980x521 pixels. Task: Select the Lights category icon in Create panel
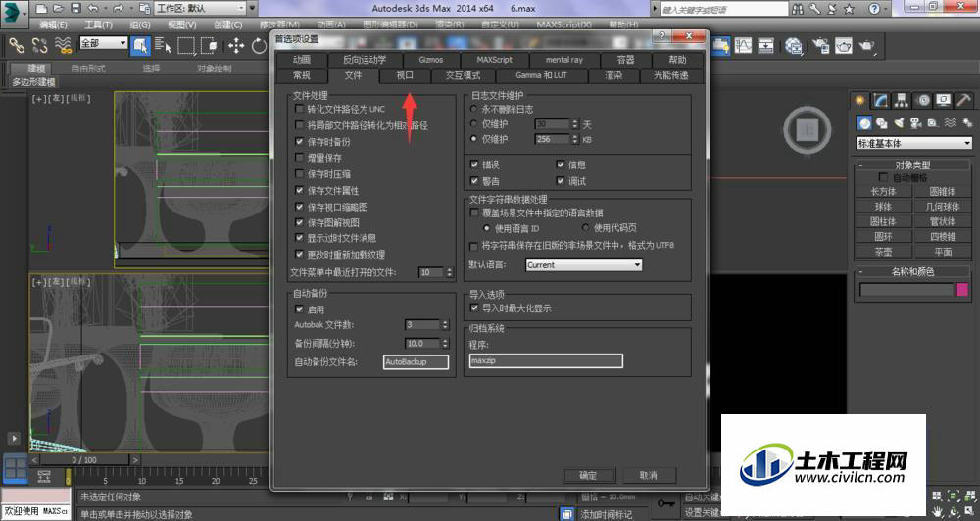click(x=899, y=123)
